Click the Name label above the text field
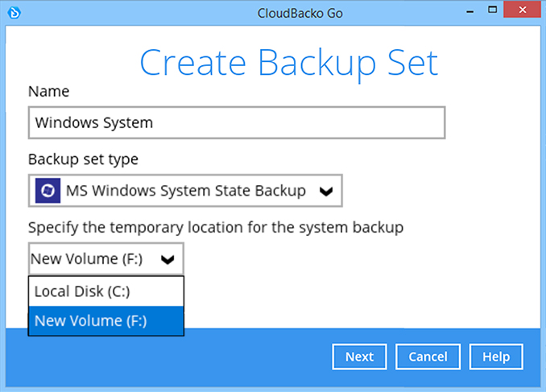546x392 pixels. (x=49, y=92)
